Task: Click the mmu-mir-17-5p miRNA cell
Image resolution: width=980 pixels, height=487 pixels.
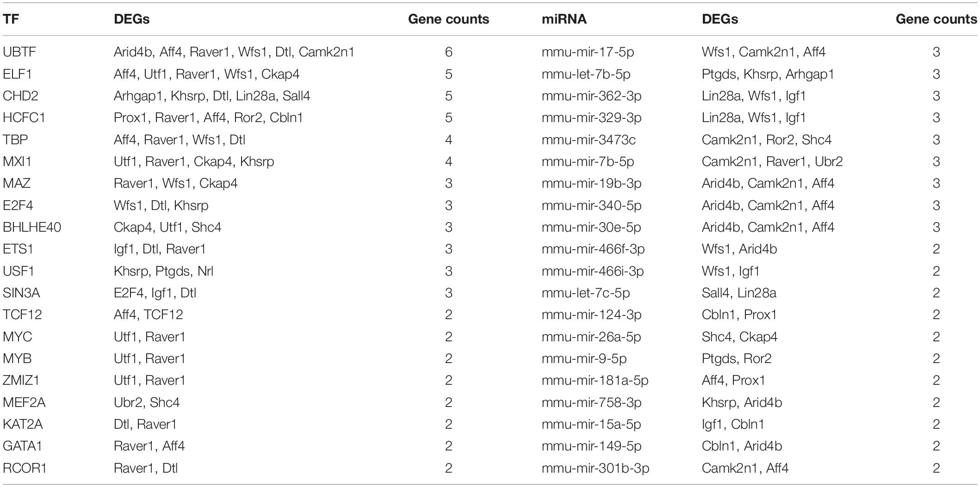Action: pyautogui.click(x=588, y=52)
